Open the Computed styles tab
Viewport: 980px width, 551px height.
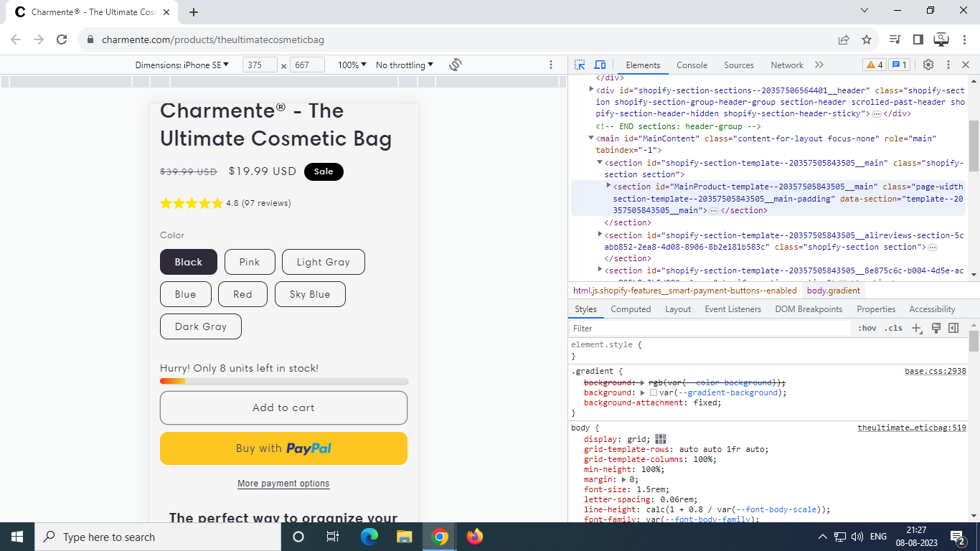pos(631,309)
